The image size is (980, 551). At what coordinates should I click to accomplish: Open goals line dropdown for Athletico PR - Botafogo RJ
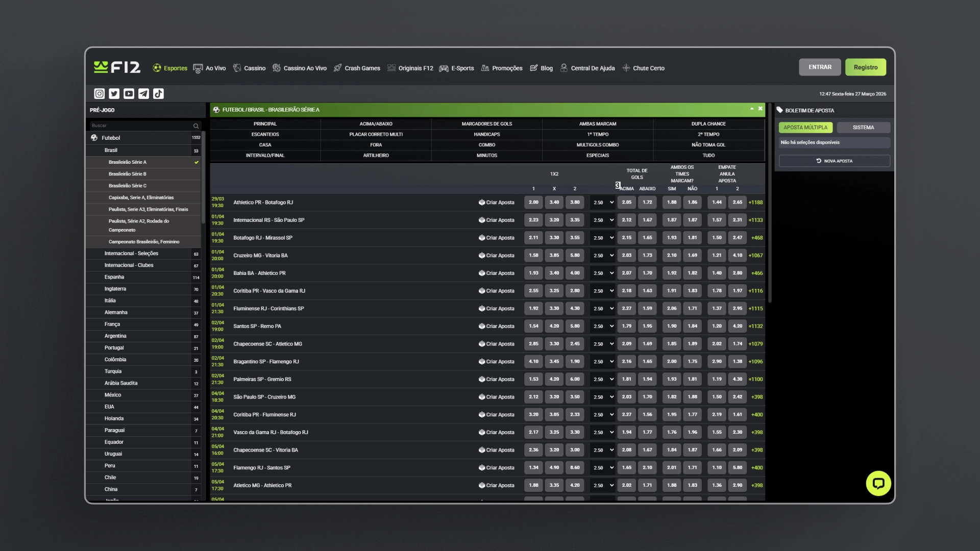(x=603, y=203)
